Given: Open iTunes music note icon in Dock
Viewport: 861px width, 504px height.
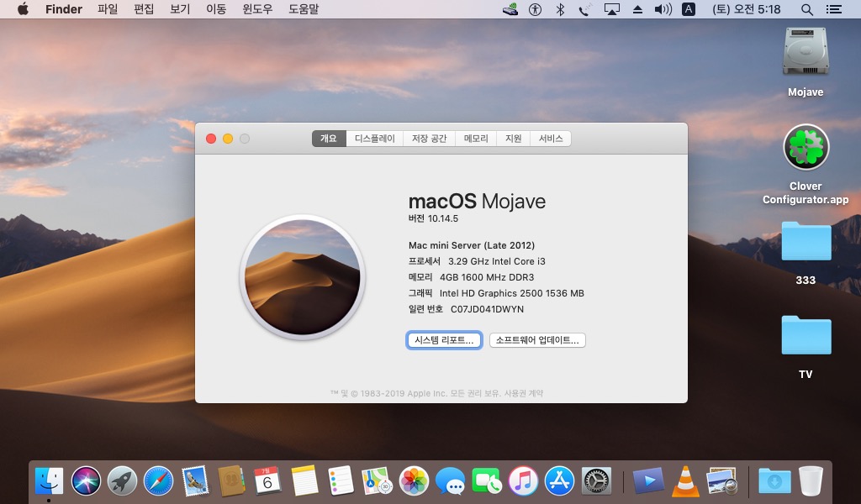Looking at the screenshot, I should (523, 481).
